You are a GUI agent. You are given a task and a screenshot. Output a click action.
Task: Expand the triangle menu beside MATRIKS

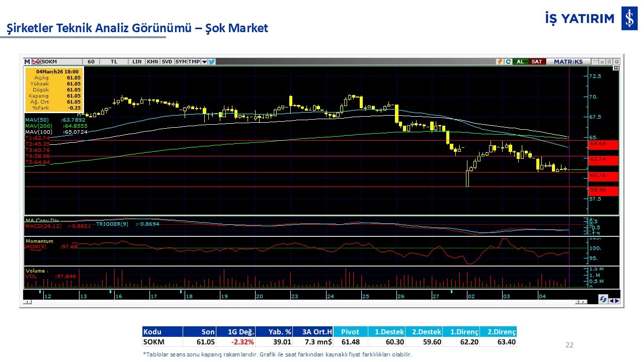(x=595, y=61)
